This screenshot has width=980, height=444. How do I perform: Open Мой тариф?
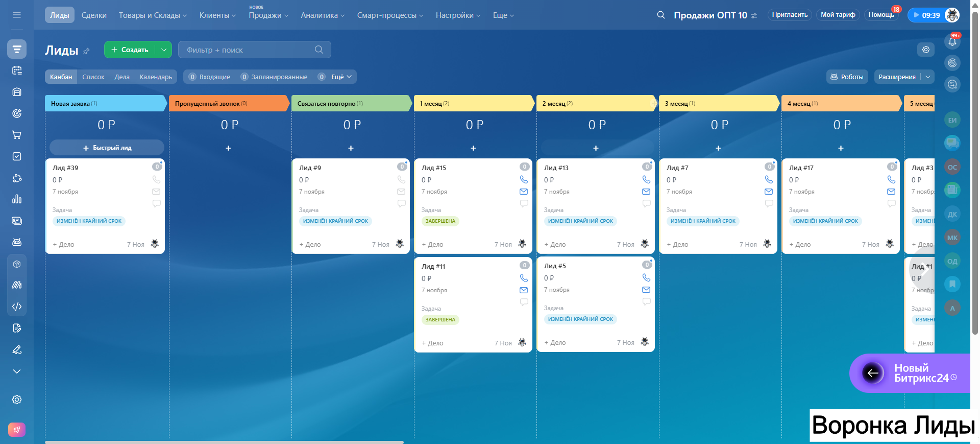(x=838, y=15)
